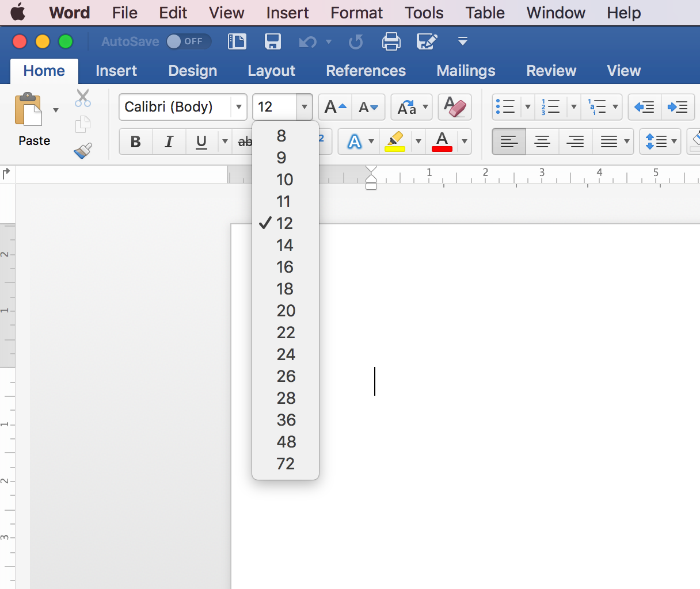The height and width of the screenshot is (589, 700).
Task: Click the Undo arrow icon
Action: pos(308,41)
